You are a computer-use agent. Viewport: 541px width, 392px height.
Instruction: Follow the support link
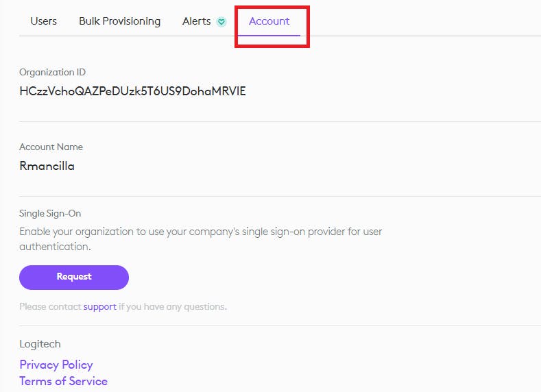(x=100, y=306)
